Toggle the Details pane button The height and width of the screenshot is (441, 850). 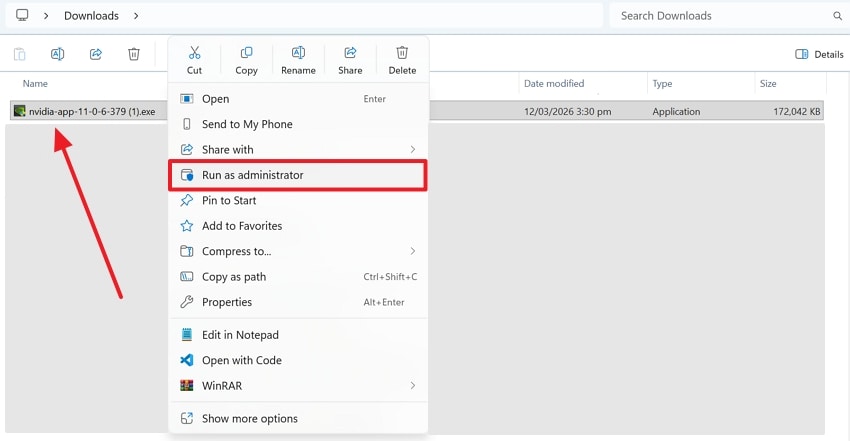click(x=819, y=54)
